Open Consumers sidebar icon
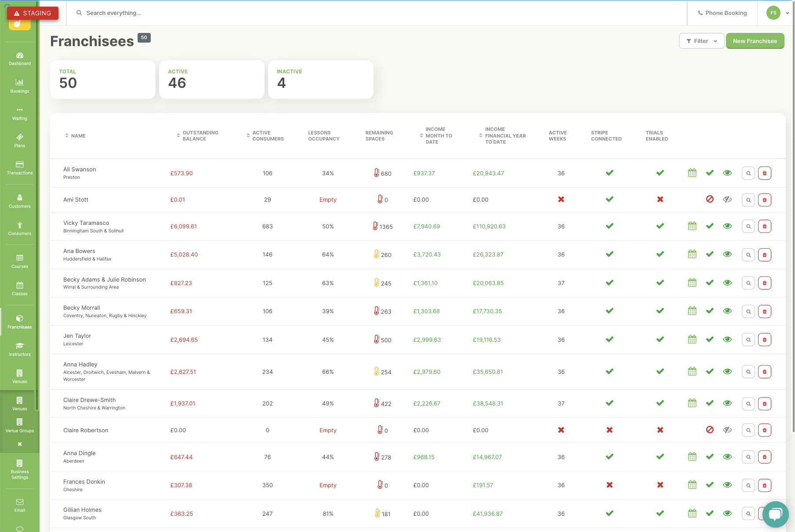Screen dimensions: 795x532 20,229
